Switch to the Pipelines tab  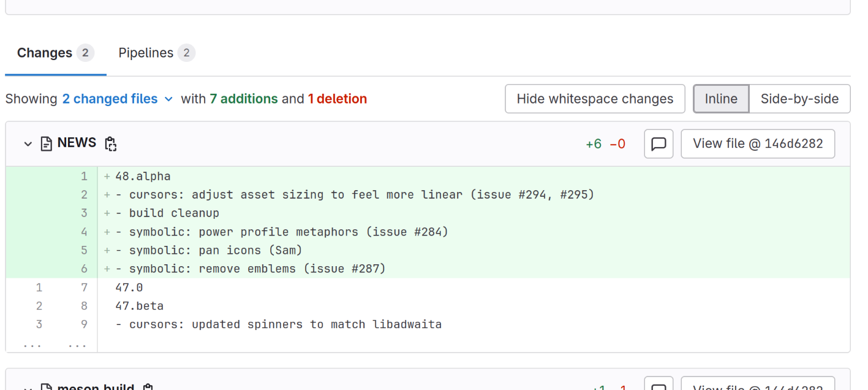tap(157, 53)
